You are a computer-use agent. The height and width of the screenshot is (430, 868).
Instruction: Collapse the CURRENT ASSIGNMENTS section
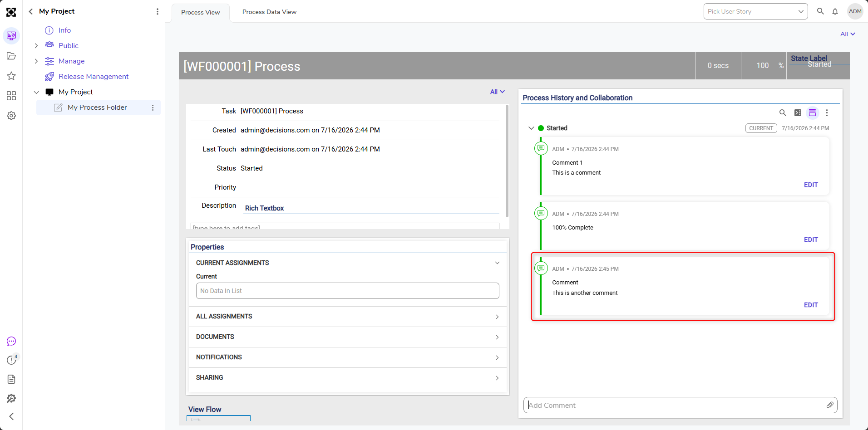pos(497,263)
